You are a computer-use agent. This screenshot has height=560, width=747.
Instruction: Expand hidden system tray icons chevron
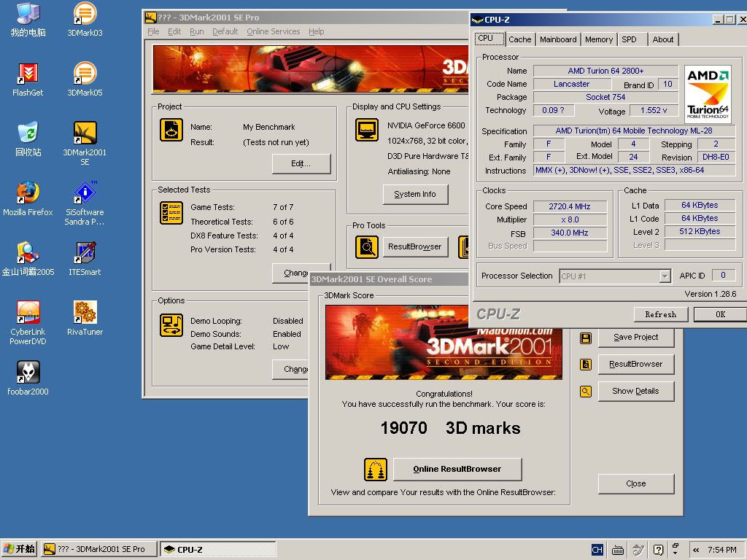(x=696, y=550)
